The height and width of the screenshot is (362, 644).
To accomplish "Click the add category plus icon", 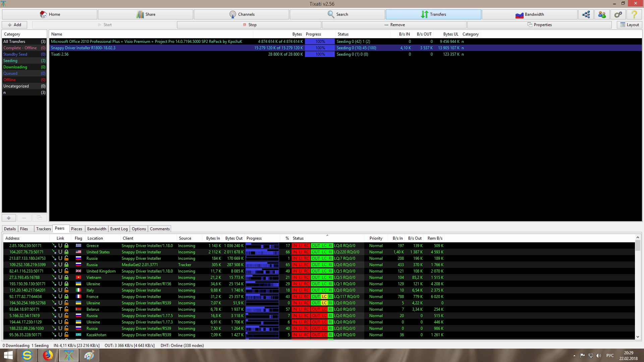I will [9, 218].
